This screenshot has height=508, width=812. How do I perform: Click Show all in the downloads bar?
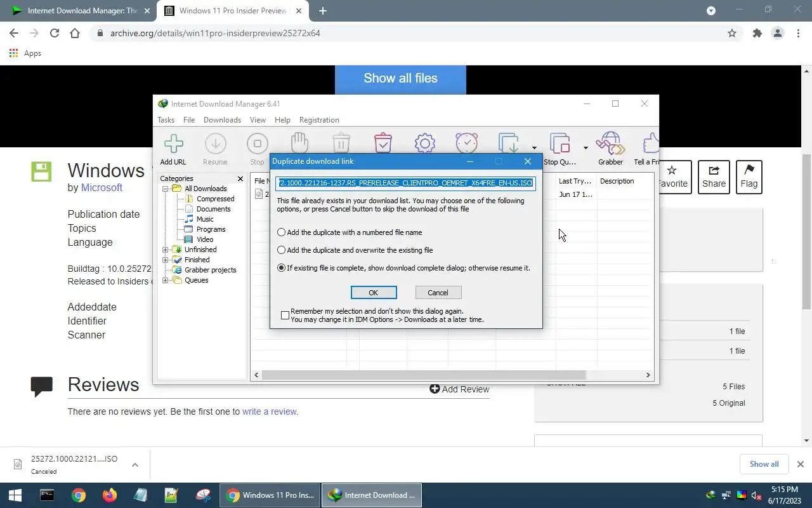coord(764,464)
